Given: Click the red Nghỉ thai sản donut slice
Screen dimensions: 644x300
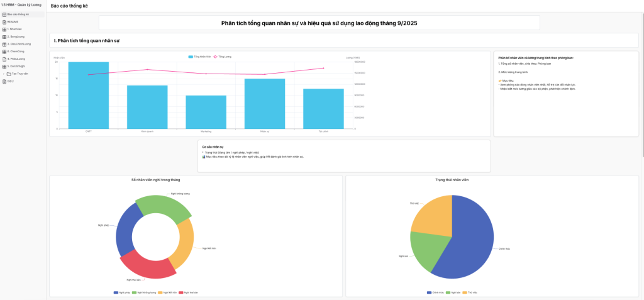Looking at the screenshot, I should coord(143,263).
